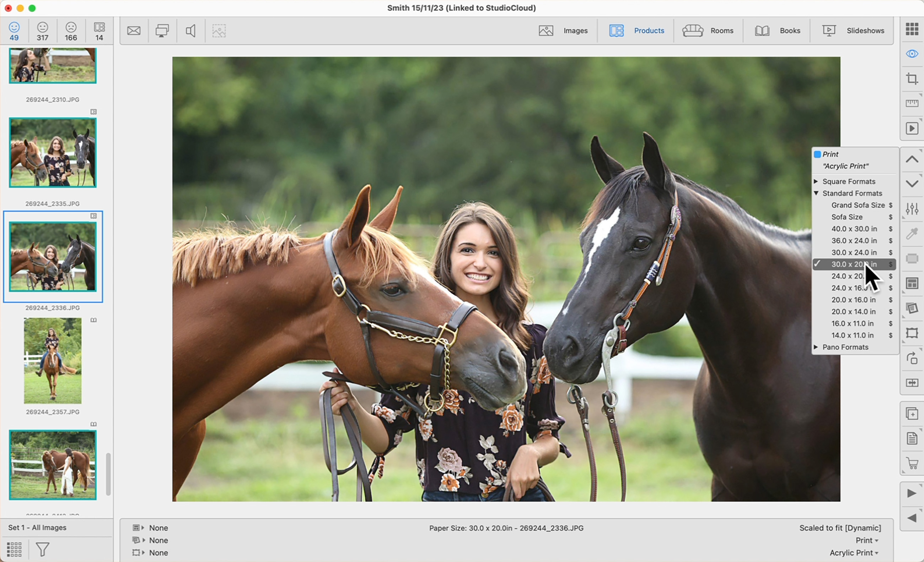This screenshot has width=924, height=562.
Task: Expand the Square Formats group
Action: [x=848, y=181]
